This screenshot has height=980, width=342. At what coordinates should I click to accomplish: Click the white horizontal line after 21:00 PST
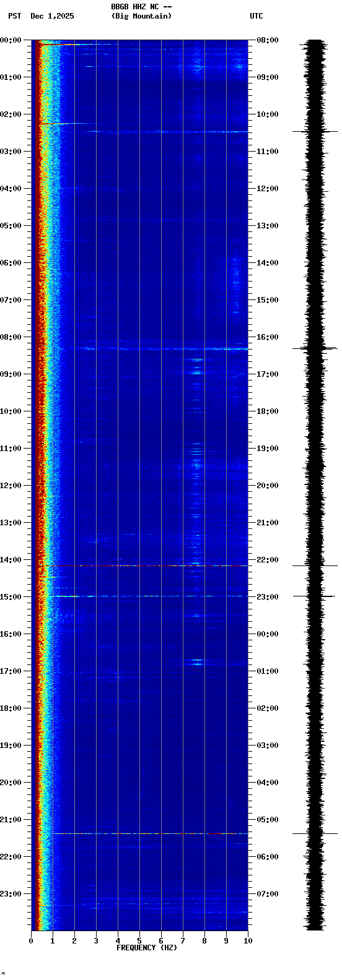click(150, 833)
